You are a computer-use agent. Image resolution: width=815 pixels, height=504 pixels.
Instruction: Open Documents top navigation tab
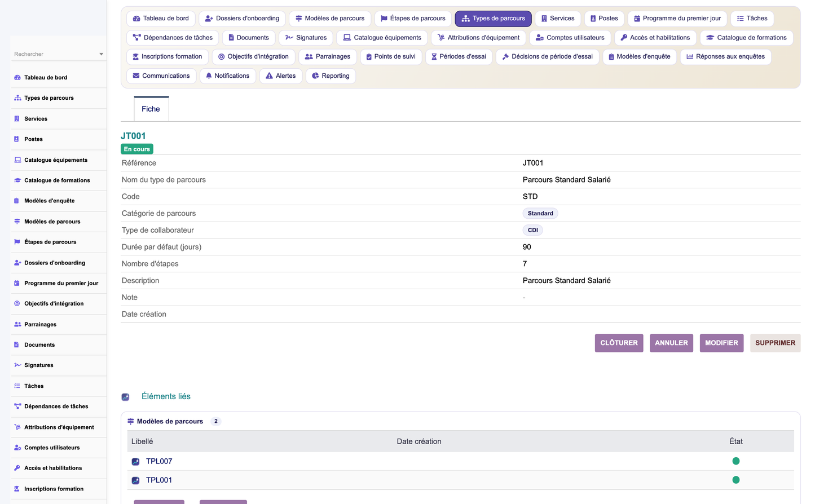249,38
